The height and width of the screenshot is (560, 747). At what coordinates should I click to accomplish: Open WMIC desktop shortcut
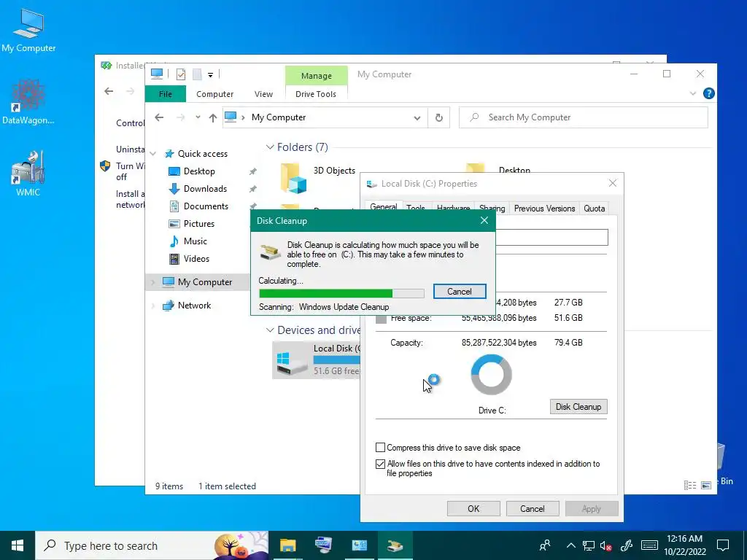(x=28, y=174)
